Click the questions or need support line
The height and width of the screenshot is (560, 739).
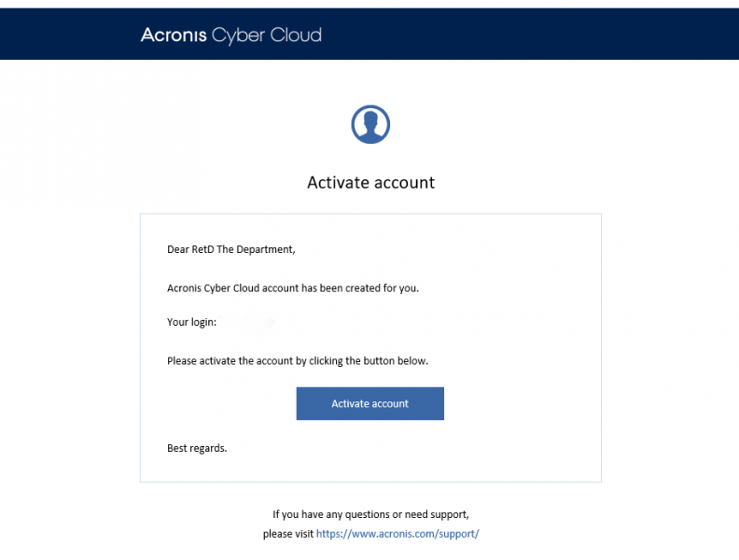click(x=371, y=514)
